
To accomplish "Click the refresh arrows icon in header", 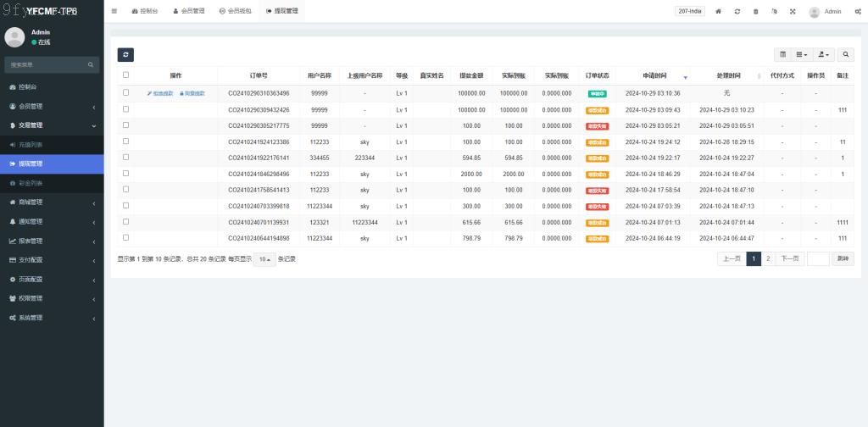I will click(x=737, y=12).
